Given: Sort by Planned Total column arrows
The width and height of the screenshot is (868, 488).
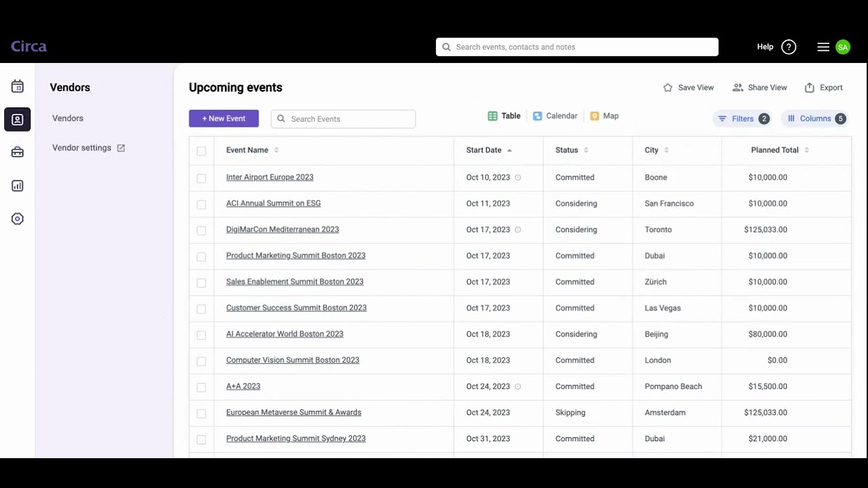Looking at the screenshot, I should 806,150.
